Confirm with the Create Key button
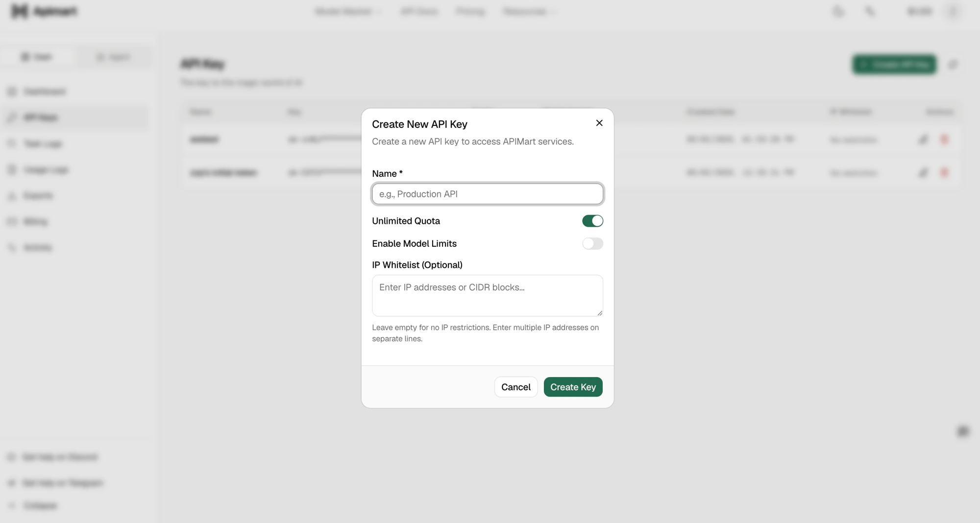 point(573,387)
